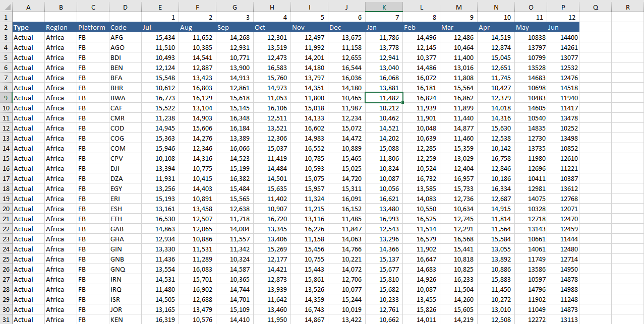Click month number 12 above Jun

[563, 17]
